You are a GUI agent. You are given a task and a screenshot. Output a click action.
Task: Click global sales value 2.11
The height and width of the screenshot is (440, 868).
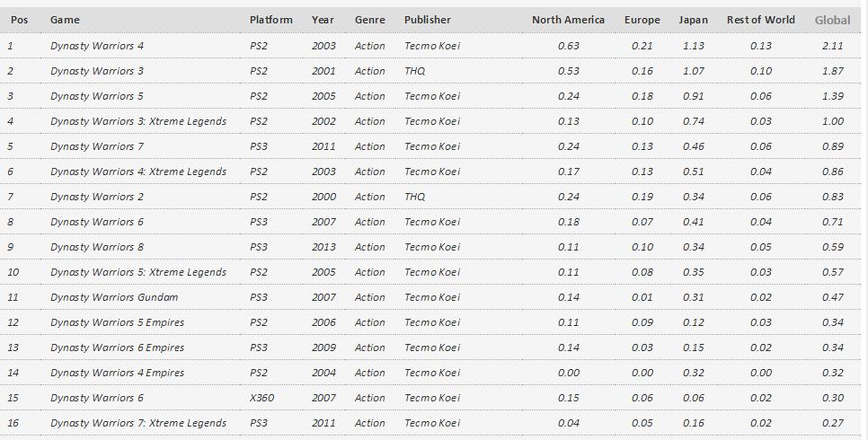click(833, 46)
